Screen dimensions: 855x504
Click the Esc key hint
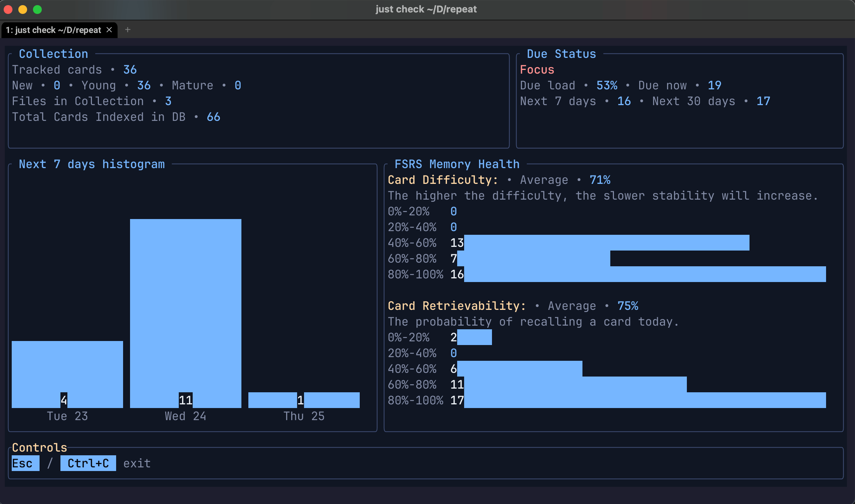(x=25, y=463)
